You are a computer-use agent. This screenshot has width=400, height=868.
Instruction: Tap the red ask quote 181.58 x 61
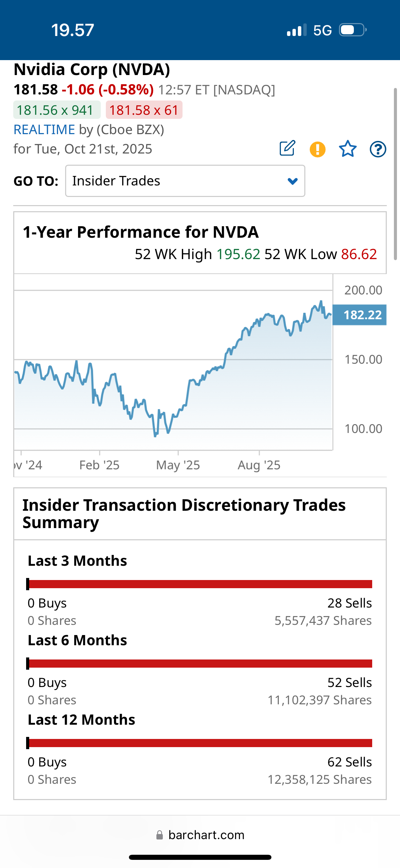pyautogui.click(x=144, y=110)
